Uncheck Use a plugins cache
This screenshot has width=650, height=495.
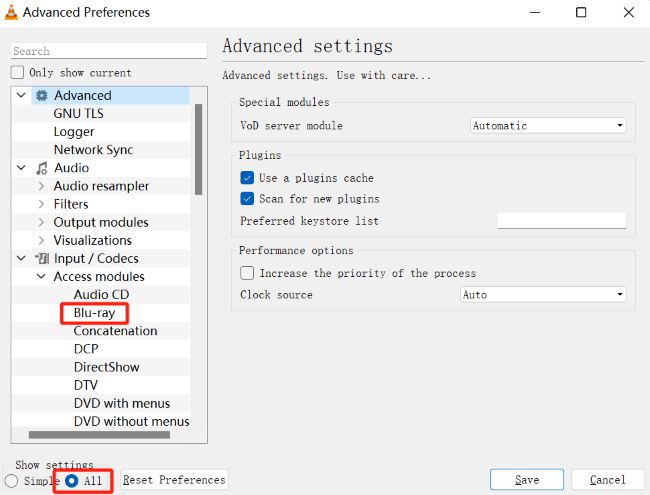tap(247, 178)
